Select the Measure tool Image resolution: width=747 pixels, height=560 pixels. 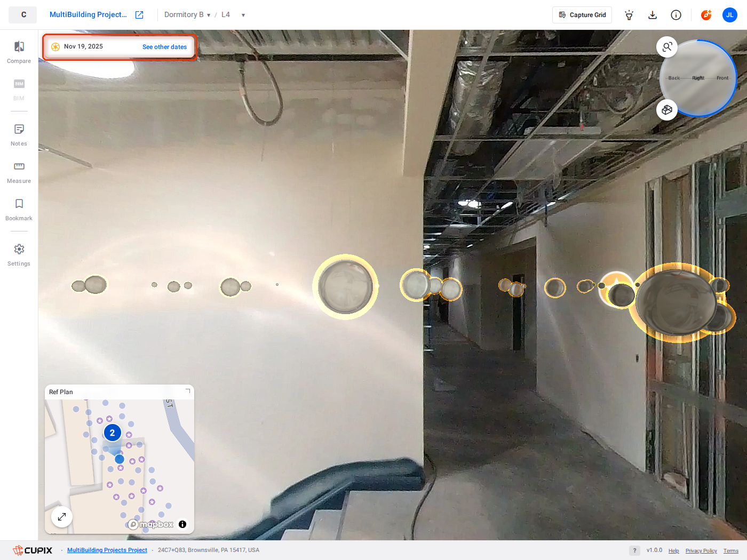click(19, 172)
